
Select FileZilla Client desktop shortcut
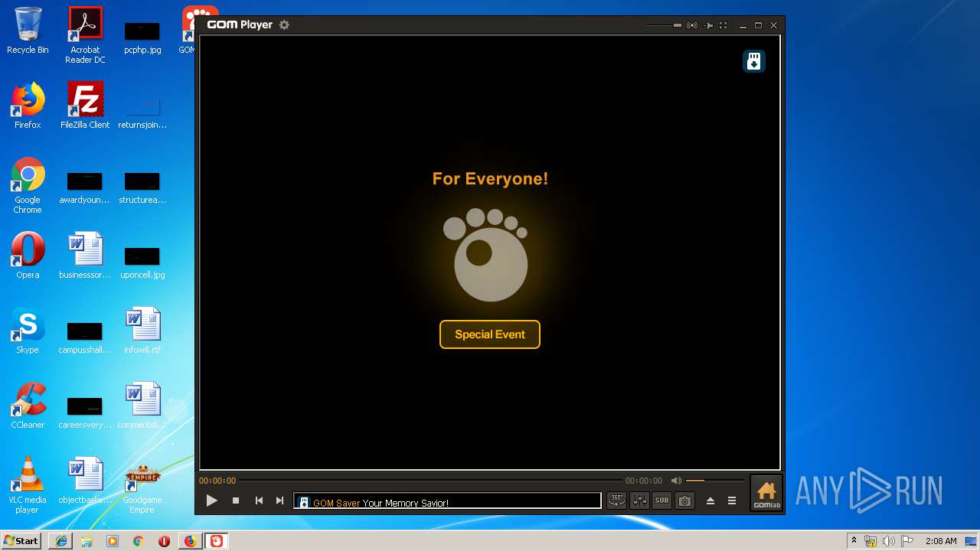(x=85, y=106)
